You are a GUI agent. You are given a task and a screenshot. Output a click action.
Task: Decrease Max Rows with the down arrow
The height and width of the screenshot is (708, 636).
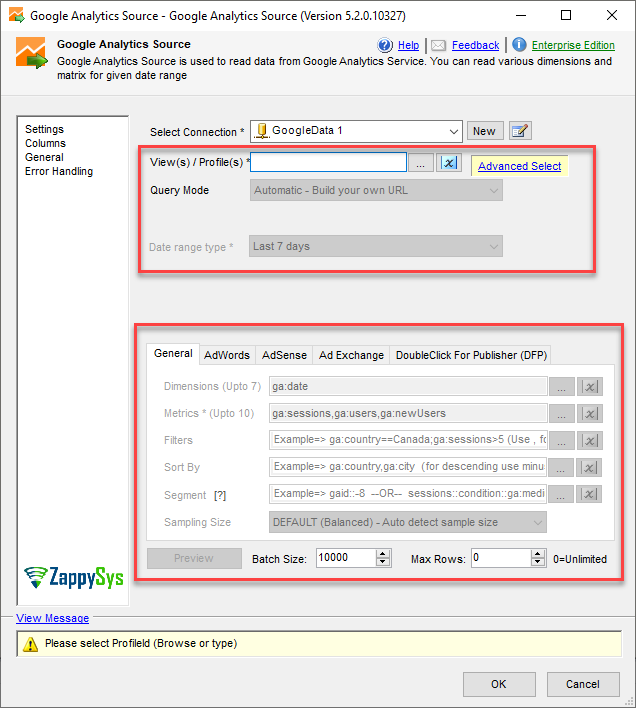pos(537,562)
